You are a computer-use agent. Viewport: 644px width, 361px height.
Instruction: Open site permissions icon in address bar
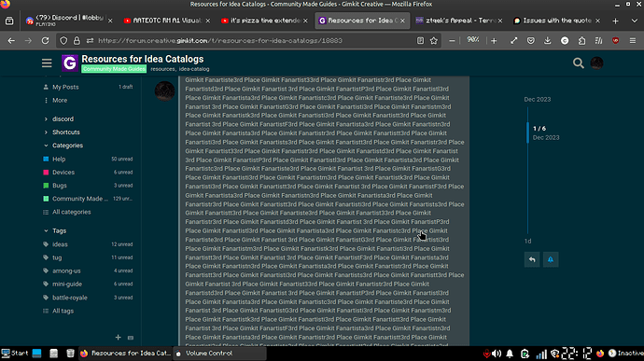90,41
